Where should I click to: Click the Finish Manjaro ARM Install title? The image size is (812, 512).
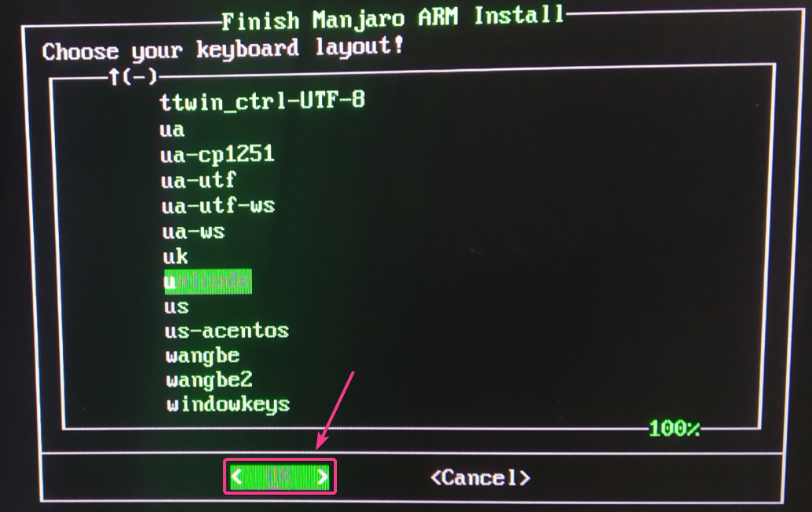pos(393,18)
